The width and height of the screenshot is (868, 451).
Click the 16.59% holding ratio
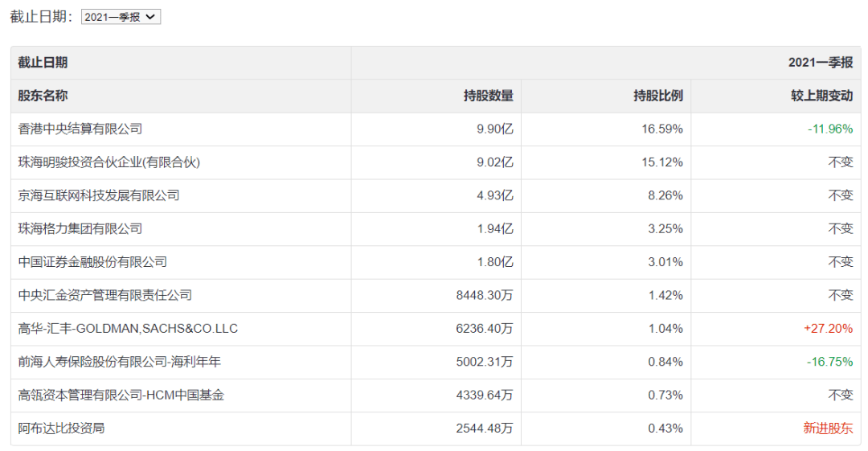click(x=662, y=129)
